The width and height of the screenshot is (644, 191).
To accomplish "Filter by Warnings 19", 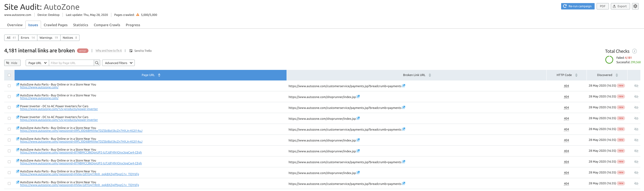I will point(49,38).
